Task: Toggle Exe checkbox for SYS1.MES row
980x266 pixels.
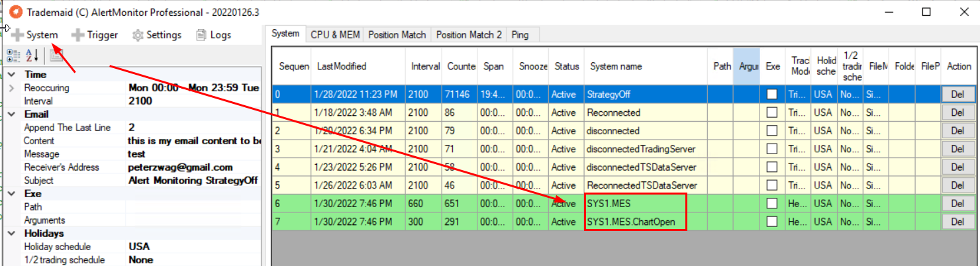Action: (772, 204)
